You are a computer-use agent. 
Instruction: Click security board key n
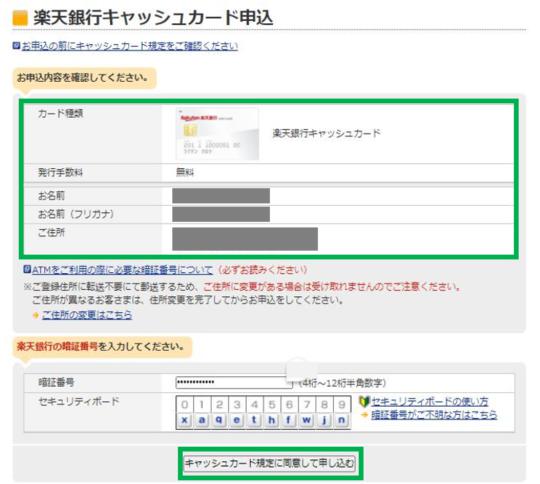[342, 420]
